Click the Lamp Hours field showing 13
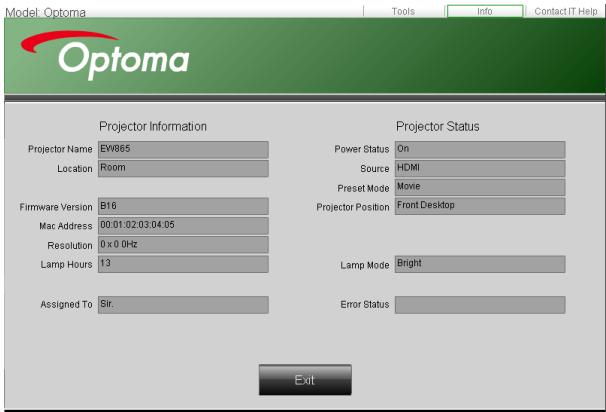 pos(183,264)
